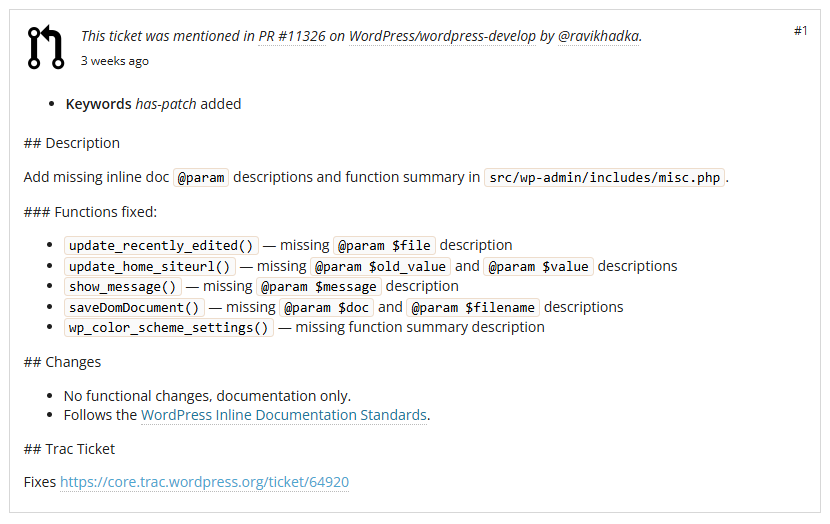Open the PR #11326 link

coord(292,36)
